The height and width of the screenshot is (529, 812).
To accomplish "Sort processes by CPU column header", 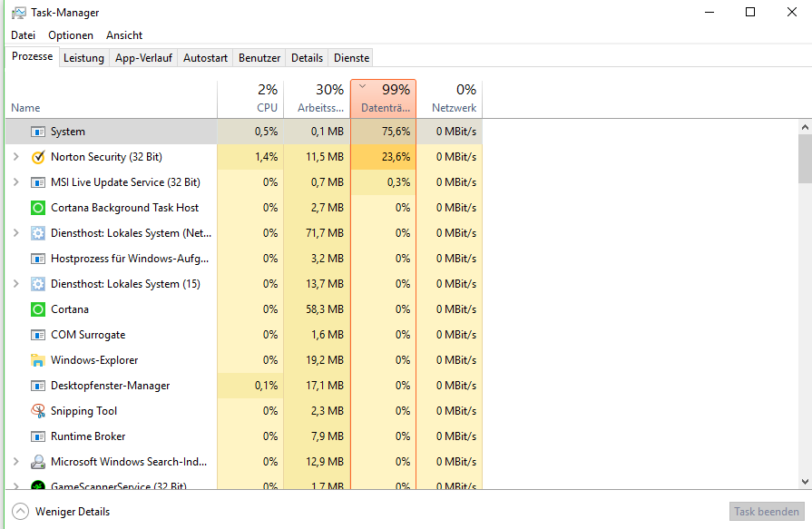I will click(x=250, y=99).
